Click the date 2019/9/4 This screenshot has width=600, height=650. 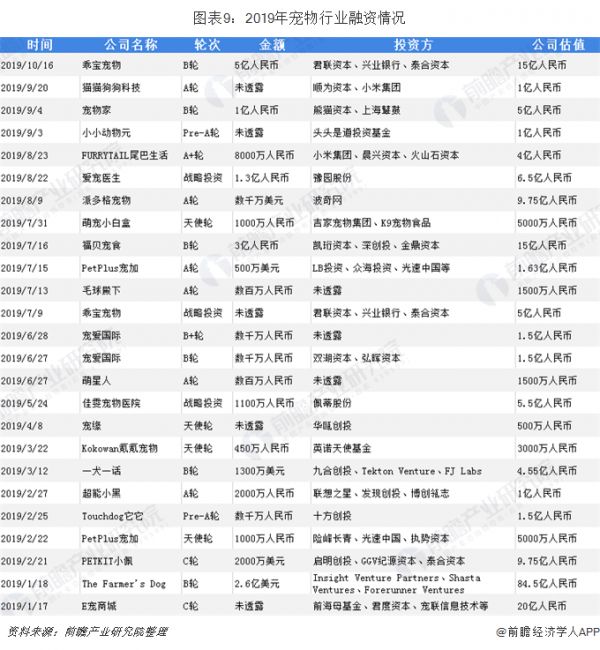tap(22, 110)
